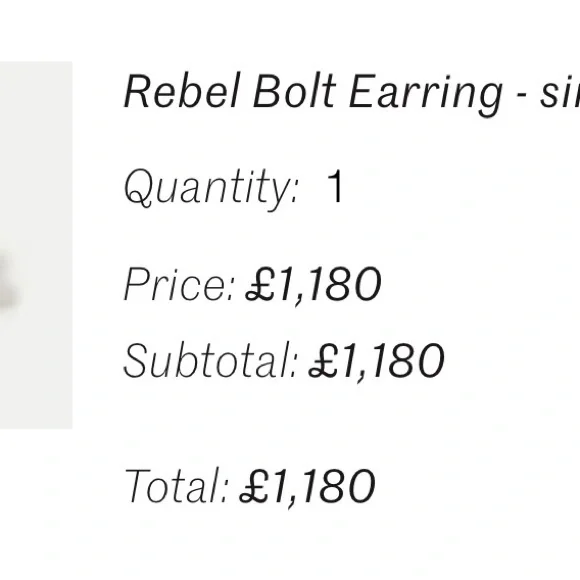
Task: Click the Subtotal label text
Action: (x=210, y=360)
